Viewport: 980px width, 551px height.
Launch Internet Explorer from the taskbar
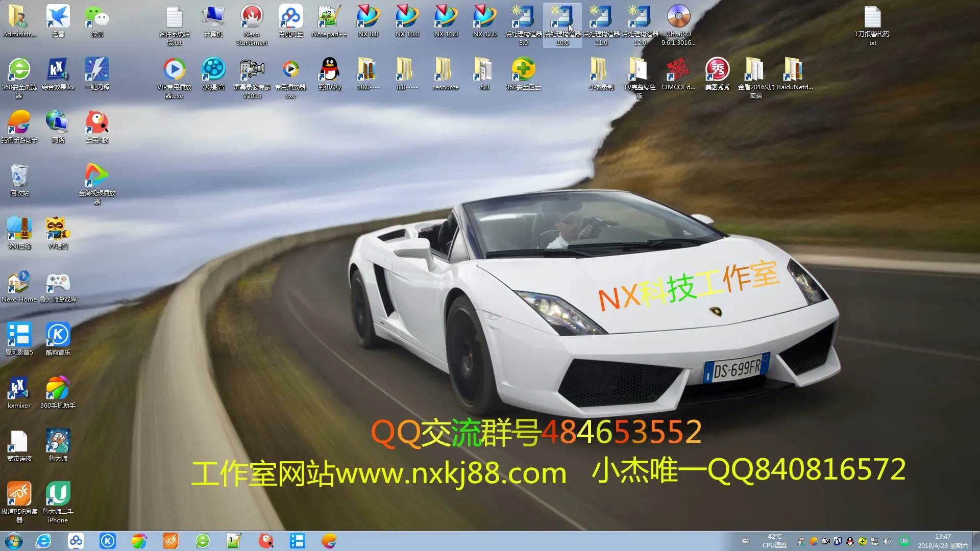click(43, 540)
